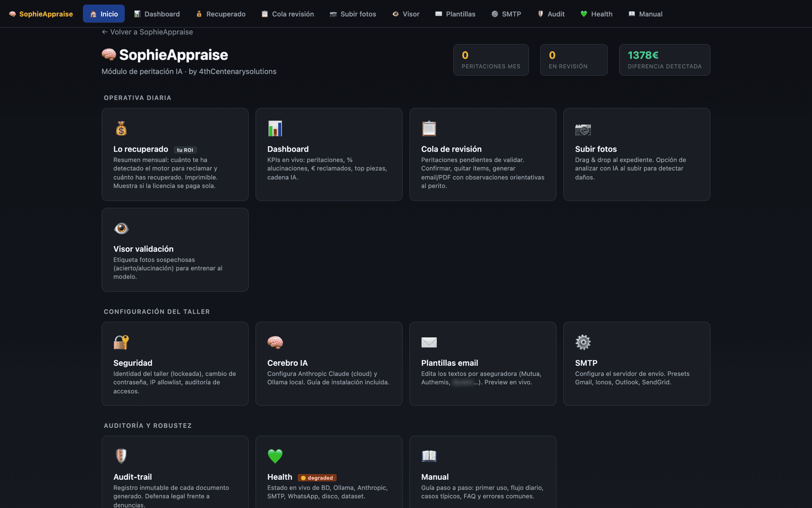Screen dimensions: 812x508
Task: Click the En revisión stat box
Action: point(574,60)
